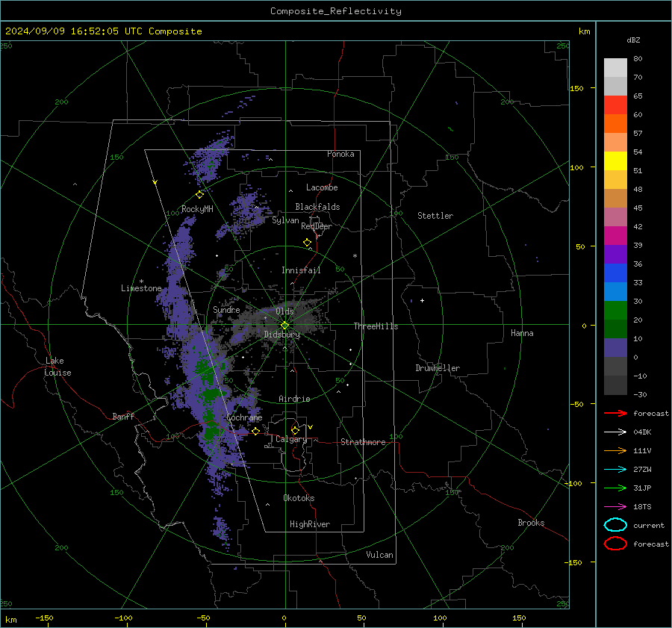The image size is (672, 628).
Task: Click the Airdrie town label
Action: [294, 399]
